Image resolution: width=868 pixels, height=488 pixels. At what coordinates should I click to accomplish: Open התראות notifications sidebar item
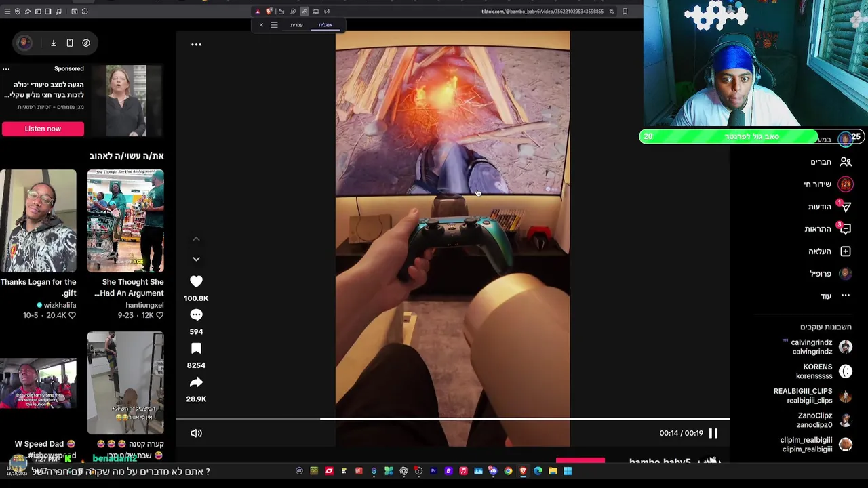pos(828,229)
